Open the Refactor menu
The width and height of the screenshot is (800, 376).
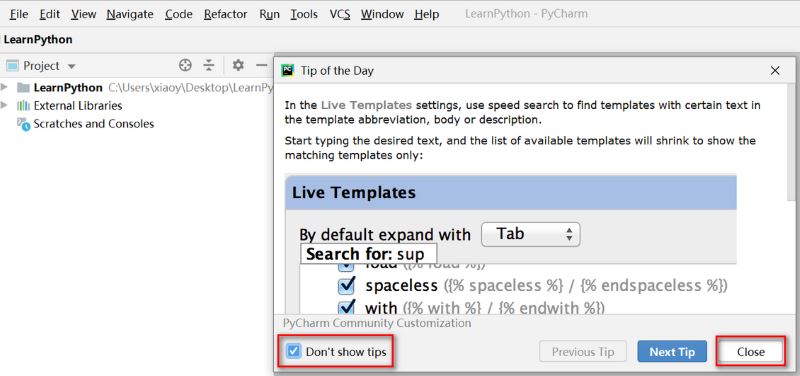click(x=226, y=14)
